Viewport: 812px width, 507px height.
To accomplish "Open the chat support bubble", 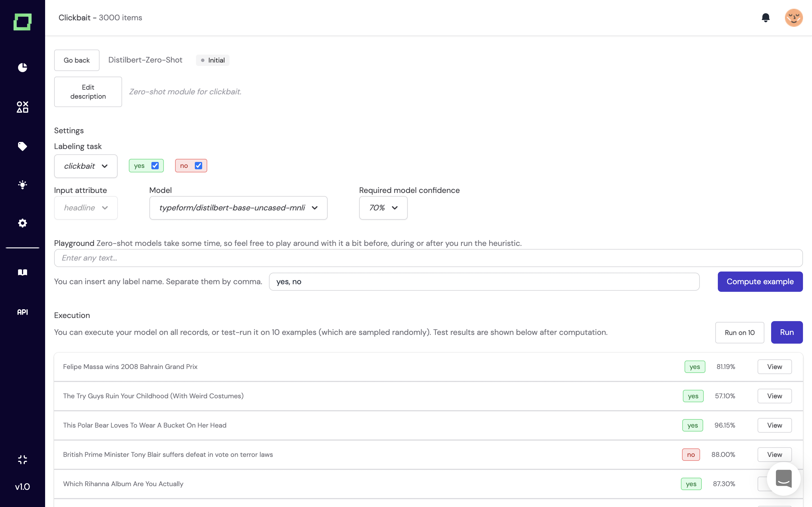I will point(784,479).
